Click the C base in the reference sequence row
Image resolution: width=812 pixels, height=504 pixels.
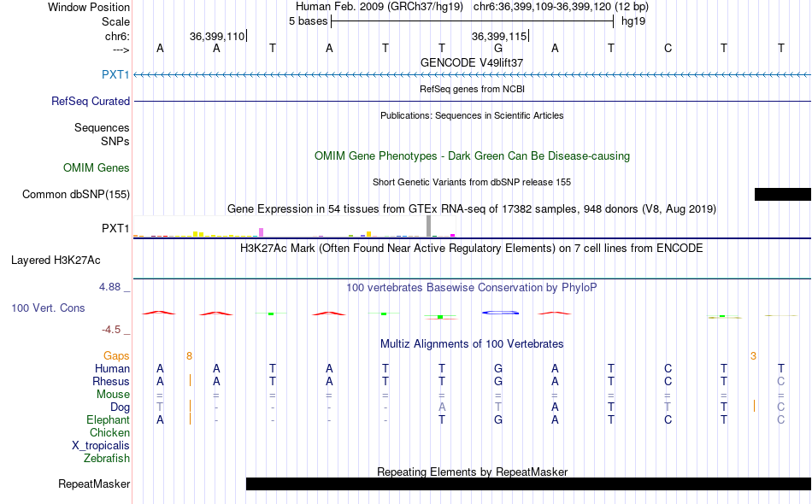(x=668, y=48)
